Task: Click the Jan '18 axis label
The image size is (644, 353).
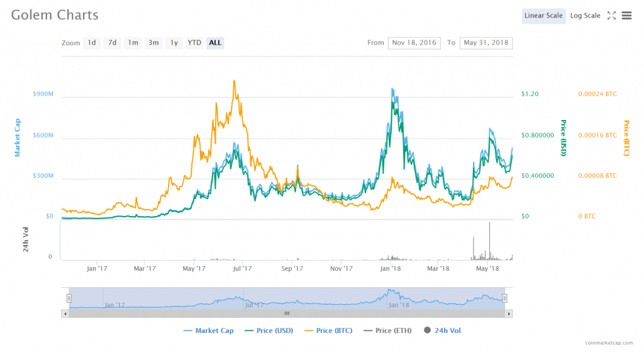Action: pyautogui.click(x=391, y=269)
